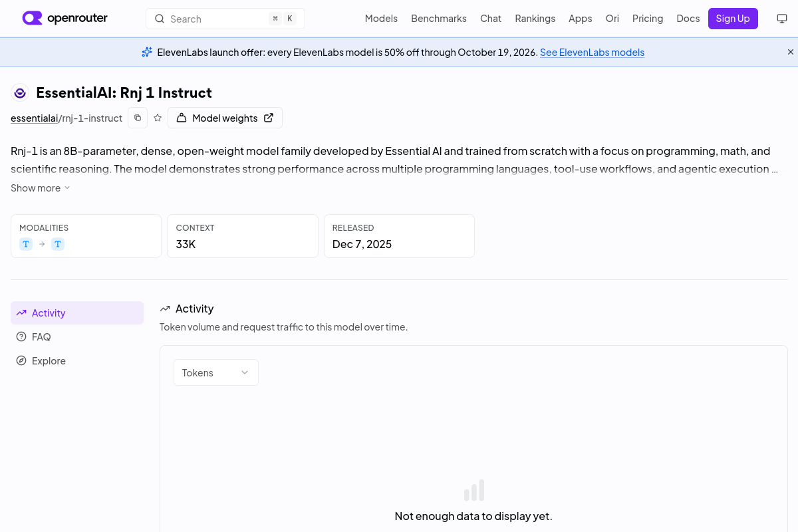This screenshot has height=532, width=798.
Task: Follow See ElevenLabs models link
Action: click(592, 52)
